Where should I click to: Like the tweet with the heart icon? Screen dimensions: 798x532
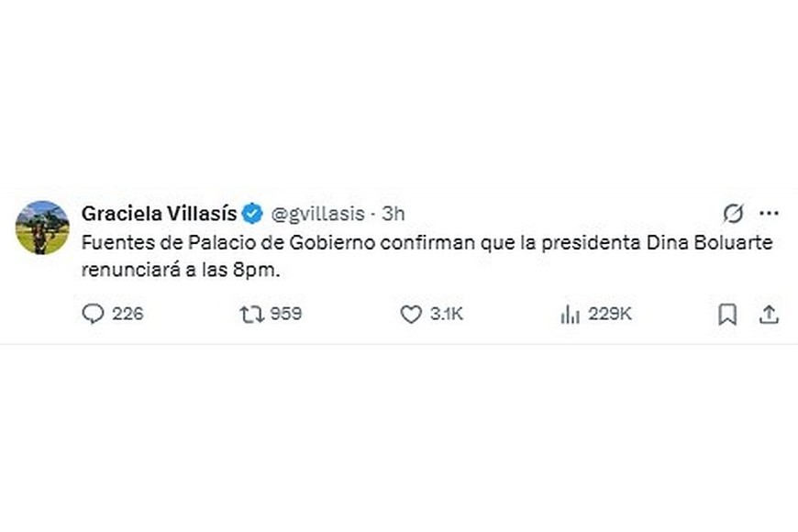pyautogui.click(x=413, y=314)
